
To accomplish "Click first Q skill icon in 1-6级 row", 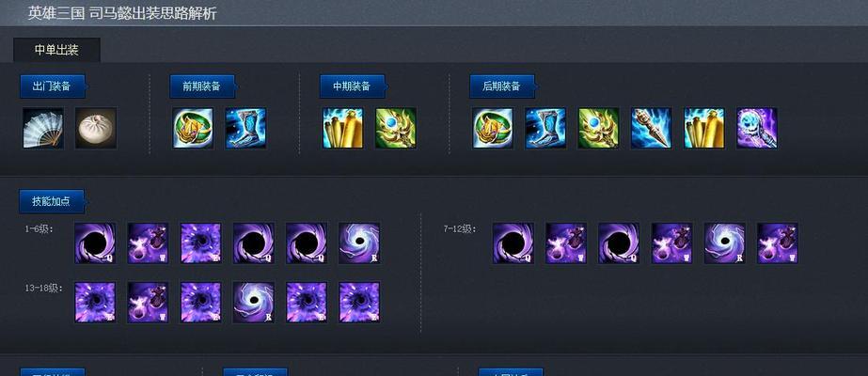I will point(95,243).
